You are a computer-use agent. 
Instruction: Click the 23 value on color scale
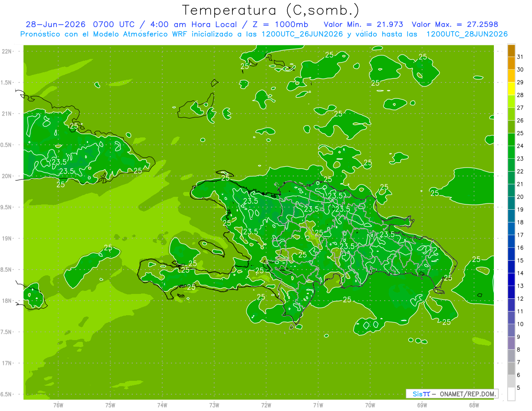(x=520, y=159)
